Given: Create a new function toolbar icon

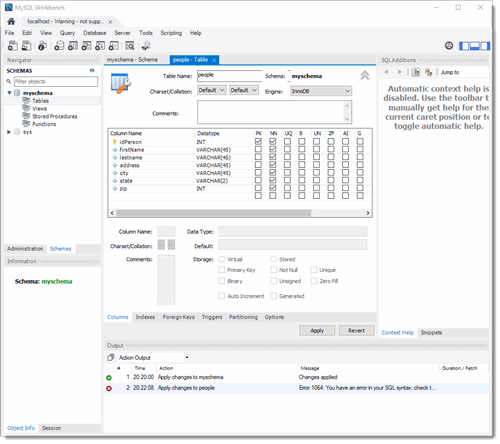Looking at the screenshot, I should click(x=114, y=46).
